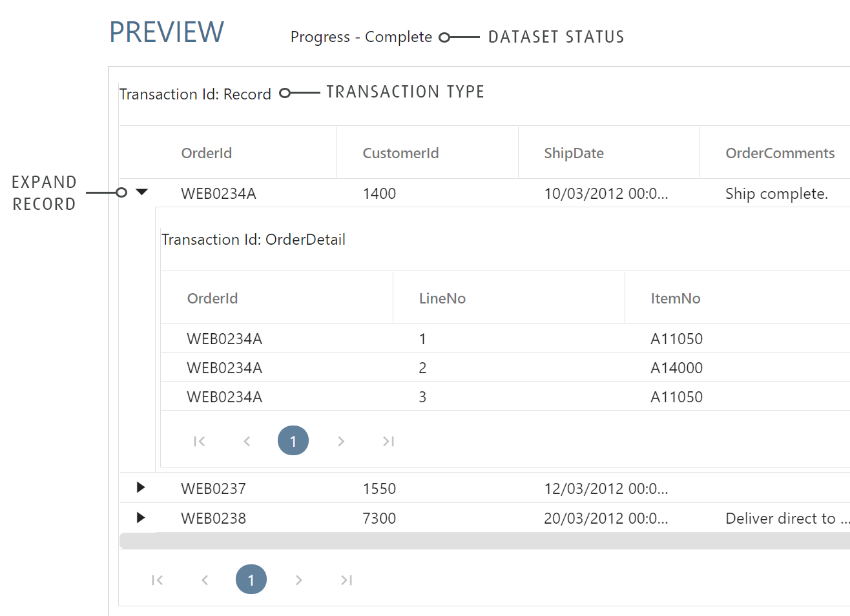The width and height of the screenshot is (850, 616).
Task: Sort by ShipDate column header
Action: pos(574,153)
